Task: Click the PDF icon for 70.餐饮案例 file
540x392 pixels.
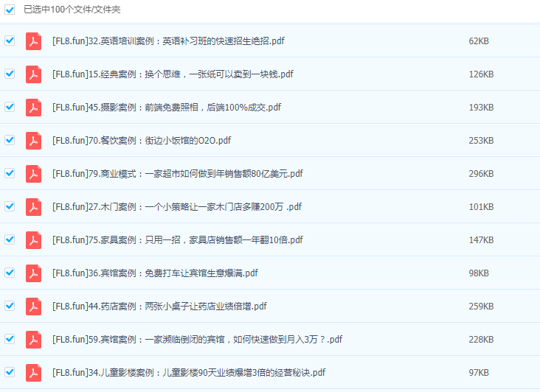Action: tap(33, 141)
